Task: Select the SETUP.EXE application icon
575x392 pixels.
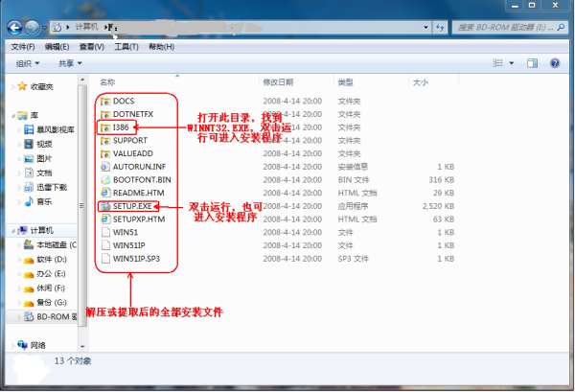Action: pyautogui.click(x=105, y=206)
